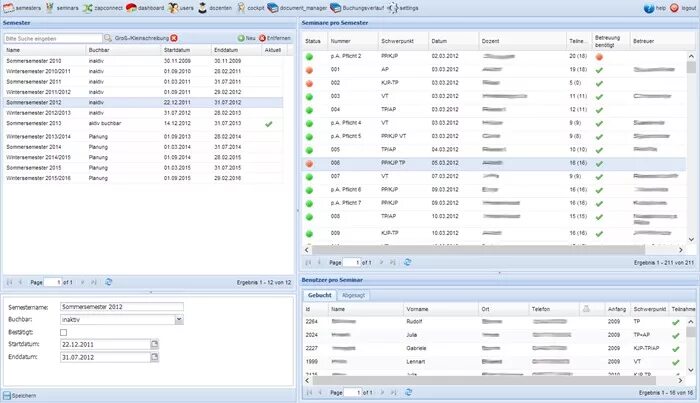Click the Startdatum date field
Viewport: 700px width, 403px height.
(105, 344)
